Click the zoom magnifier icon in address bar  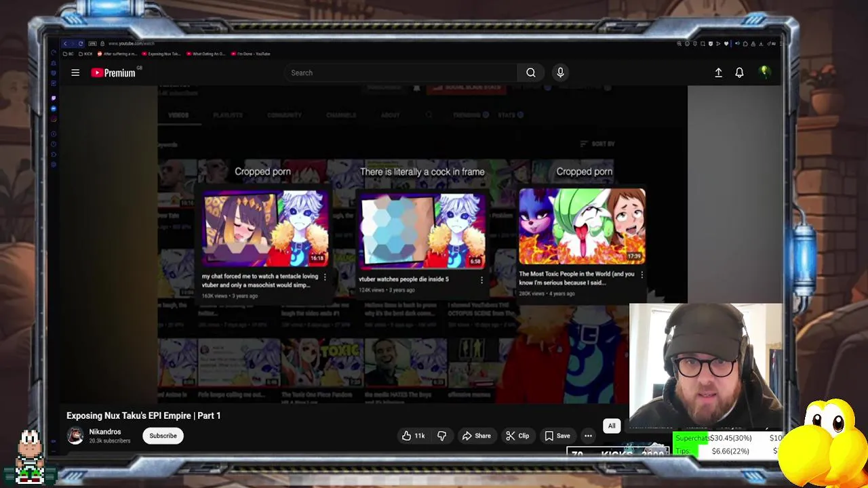[679, 43]
